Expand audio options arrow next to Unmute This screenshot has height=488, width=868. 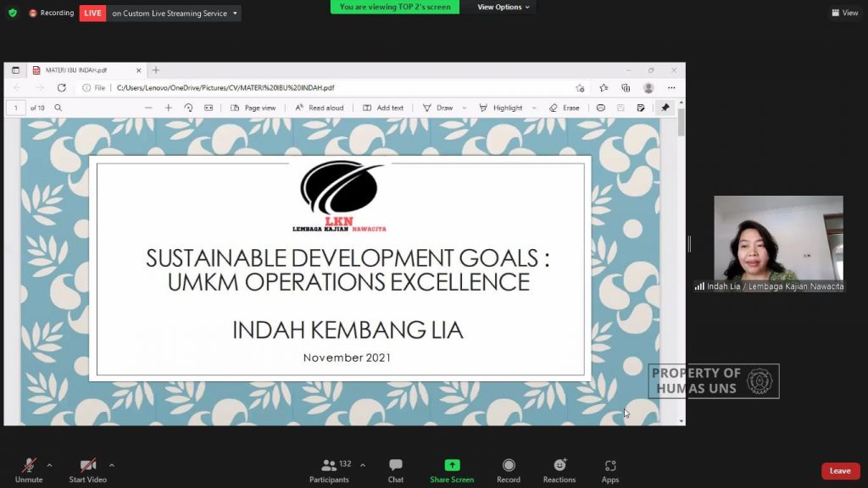(49, 465)
